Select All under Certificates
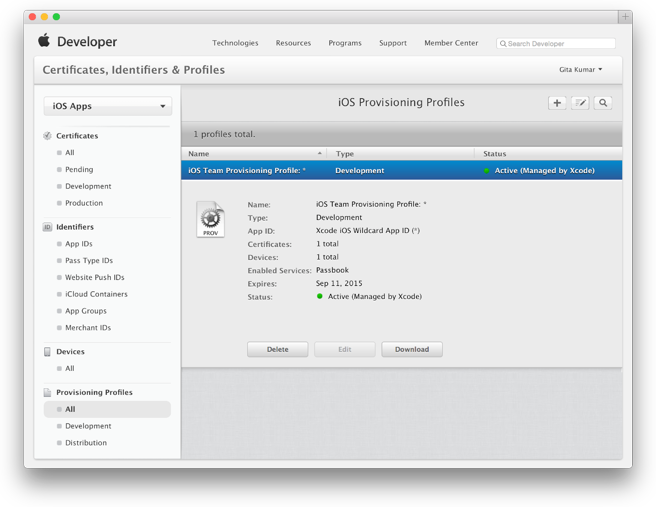The height and width of the screenshot is (507, 656). pos(69,153)
